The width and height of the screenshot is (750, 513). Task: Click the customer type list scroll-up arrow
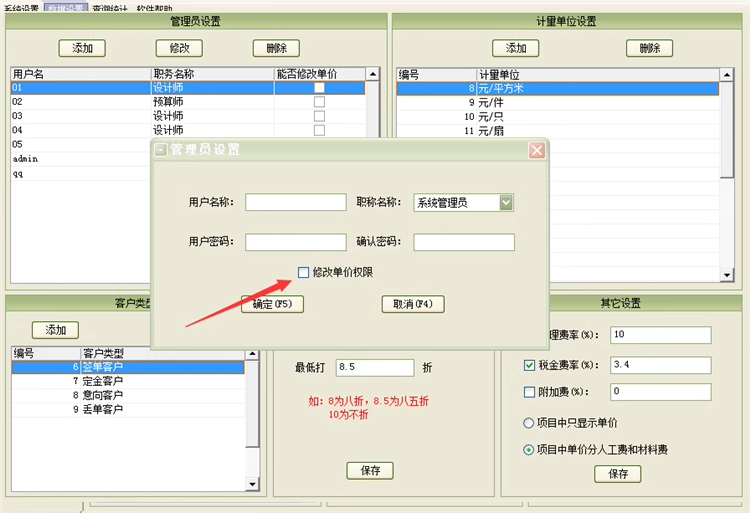[x=252, y=354]
